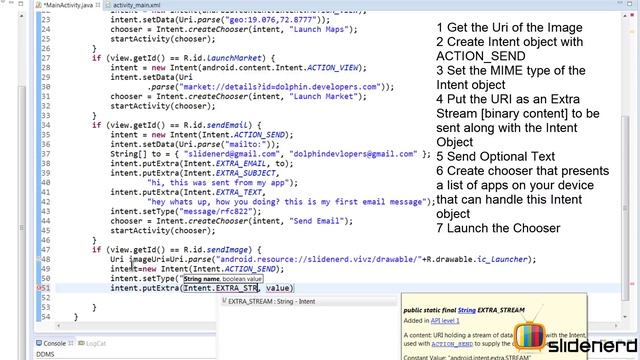The width and height of the screenshot is (640, 360).
Task: Maximize the left side view panel
Action: tap(21, 4)
